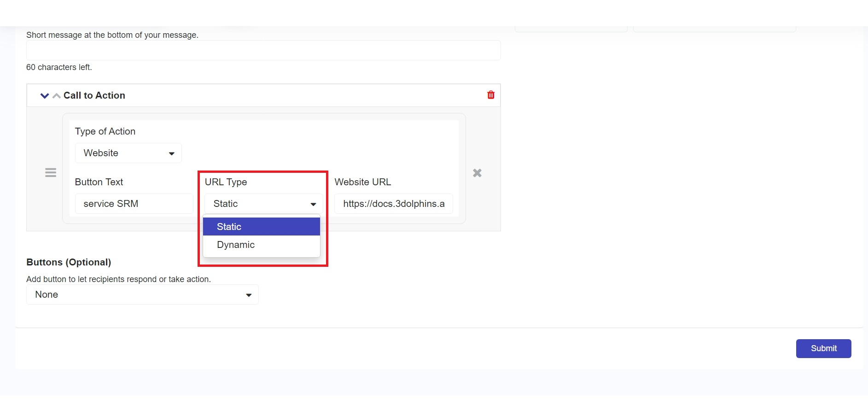Expand the Buttons None dropdown
868x406 pixels.
[x=142, y=294]
